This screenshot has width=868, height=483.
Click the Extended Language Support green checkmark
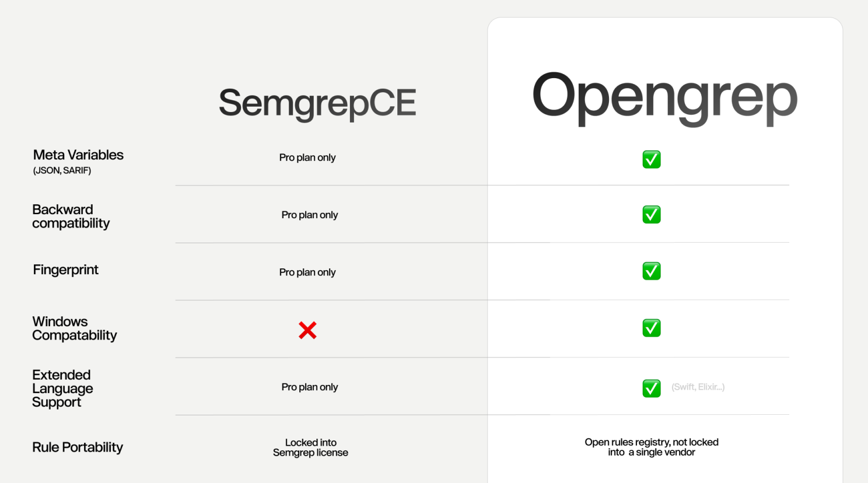coord(652,388)
